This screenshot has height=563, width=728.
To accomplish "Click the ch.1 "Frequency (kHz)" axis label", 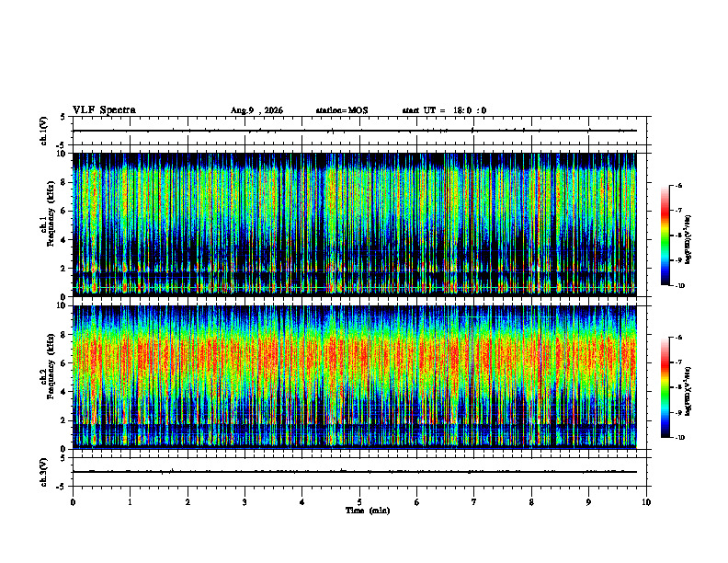I will 51,213.
